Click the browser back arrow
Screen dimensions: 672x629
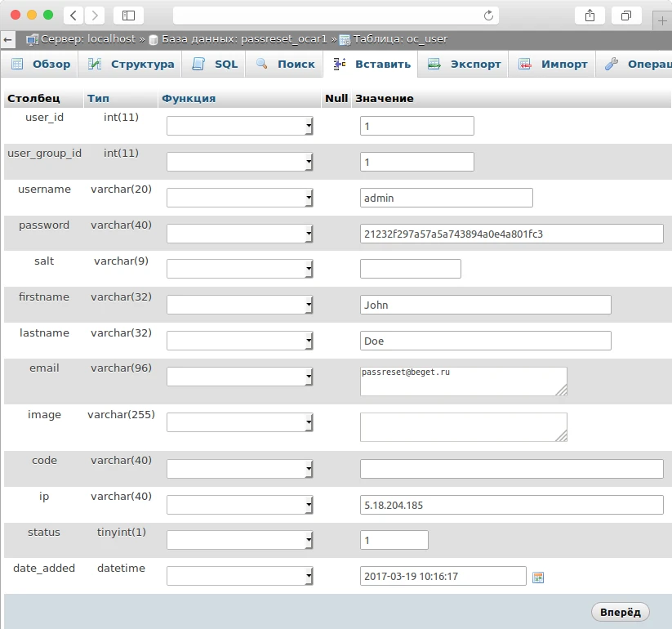point(73,16)
